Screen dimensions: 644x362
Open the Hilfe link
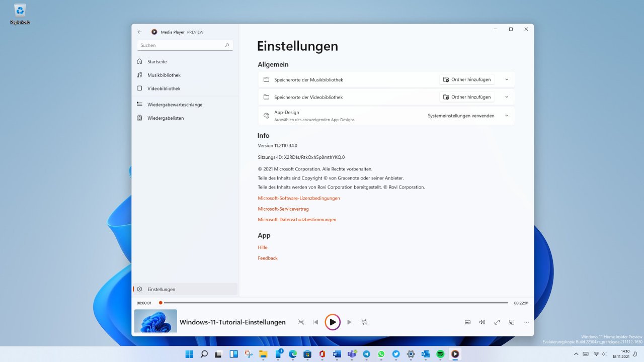[263, 247]
